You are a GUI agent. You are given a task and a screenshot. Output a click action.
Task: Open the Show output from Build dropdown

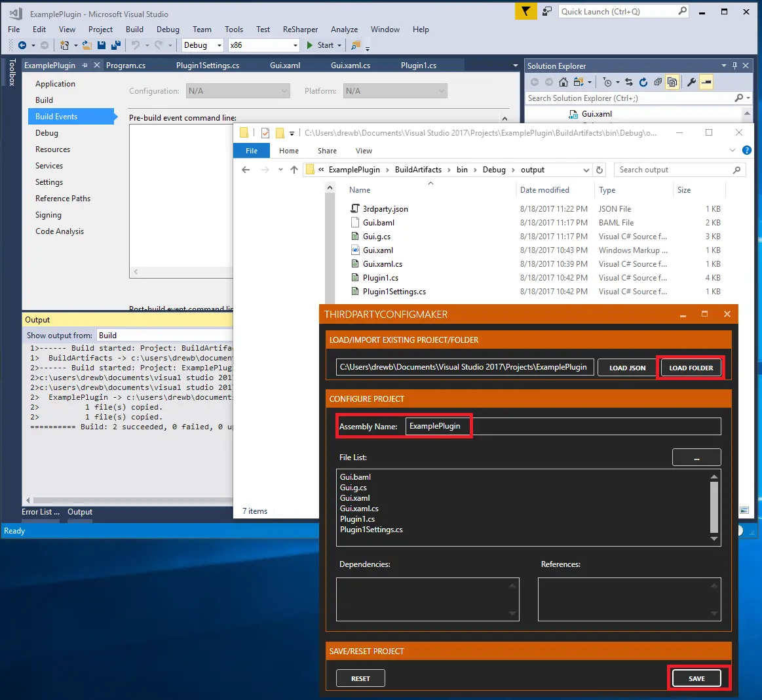(x=164, y=336)
